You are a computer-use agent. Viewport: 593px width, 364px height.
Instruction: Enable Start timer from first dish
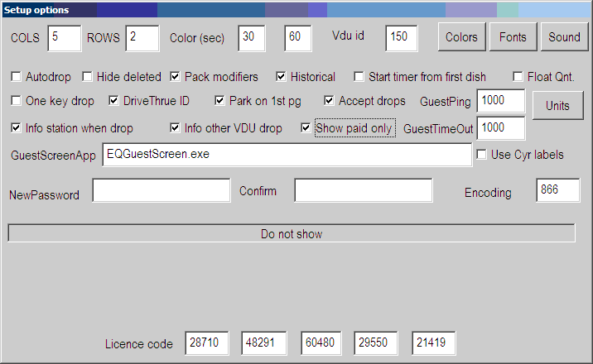pos(359,77)
